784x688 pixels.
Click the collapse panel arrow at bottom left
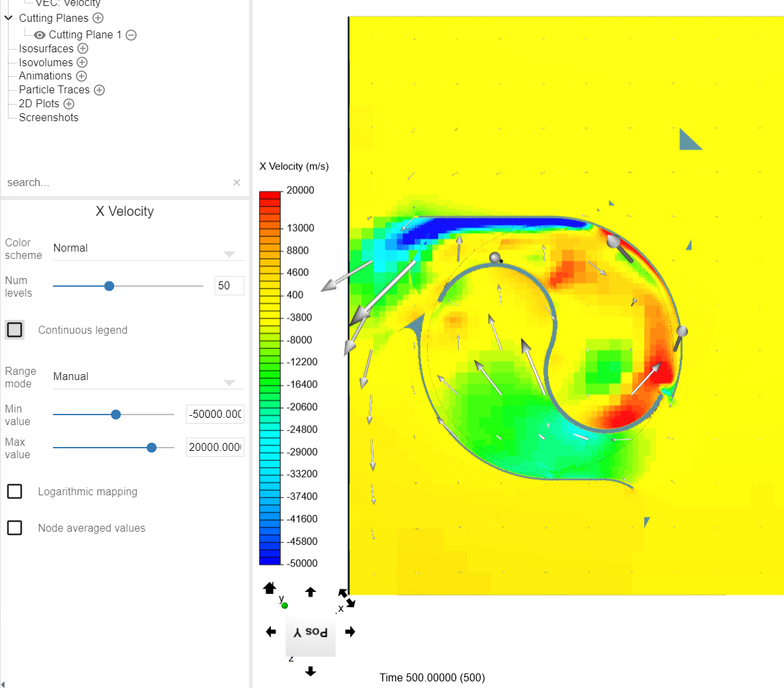pyautogui.click(x=3, y=684)
